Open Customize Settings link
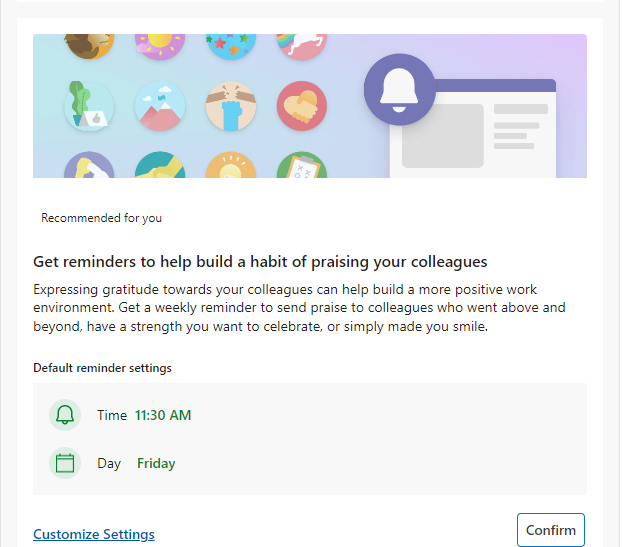 [94, 534]
